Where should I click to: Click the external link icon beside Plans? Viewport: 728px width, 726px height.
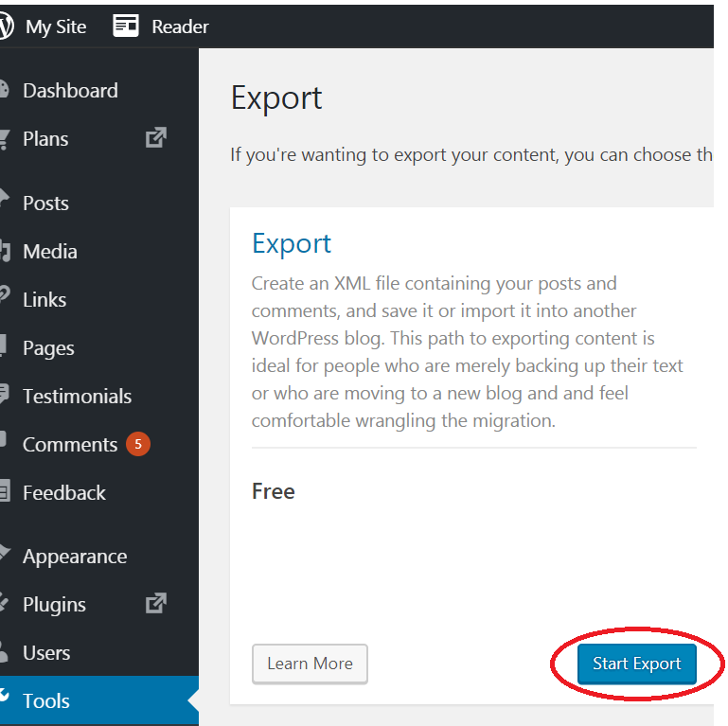tap(156, 138)
